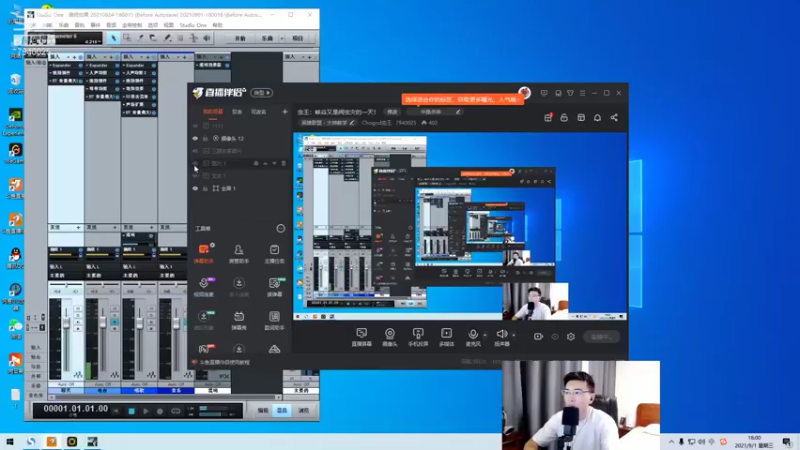
Task: Click the go-live button at bottom right
Action: [601, 337]
